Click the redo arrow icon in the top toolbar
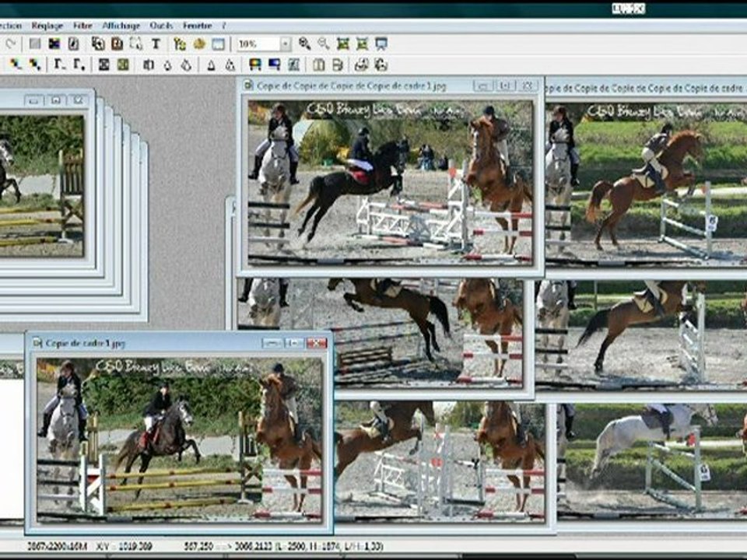 pyautogui.click(x=10, y=44)
